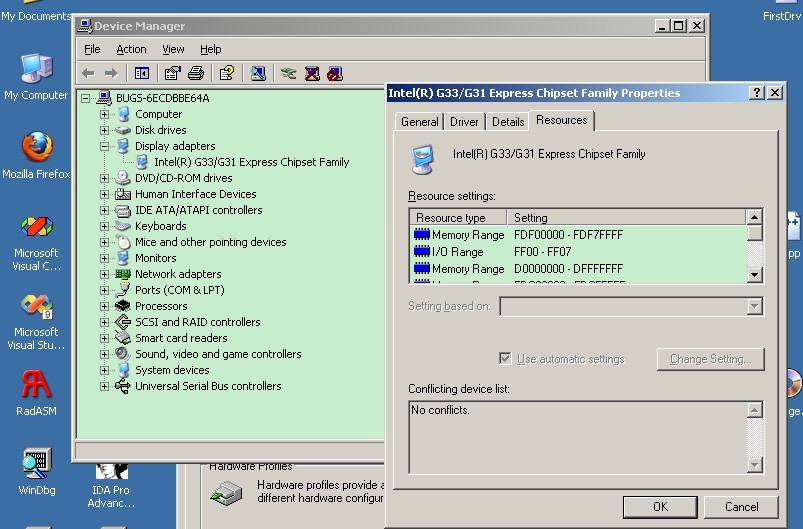Click the Help toolbar icon with question mark
803x529 pixels.
(x=227, y=73)
